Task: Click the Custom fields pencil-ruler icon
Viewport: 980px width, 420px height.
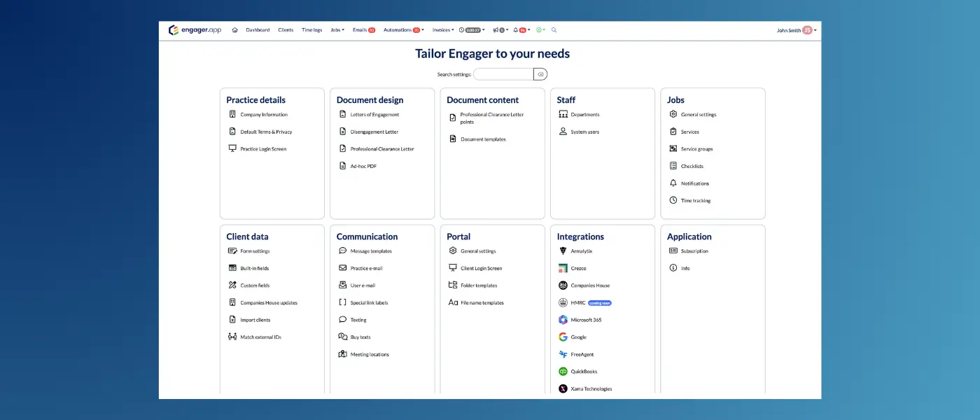Action: (x=232, y=286)
